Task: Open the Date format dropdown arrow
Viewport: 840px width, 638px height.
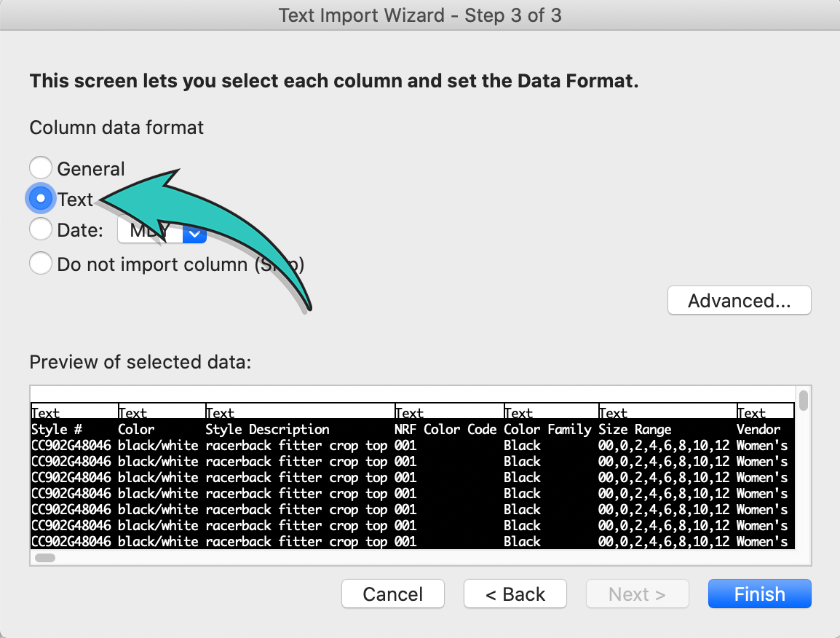Action: click(x=194, y=233)
